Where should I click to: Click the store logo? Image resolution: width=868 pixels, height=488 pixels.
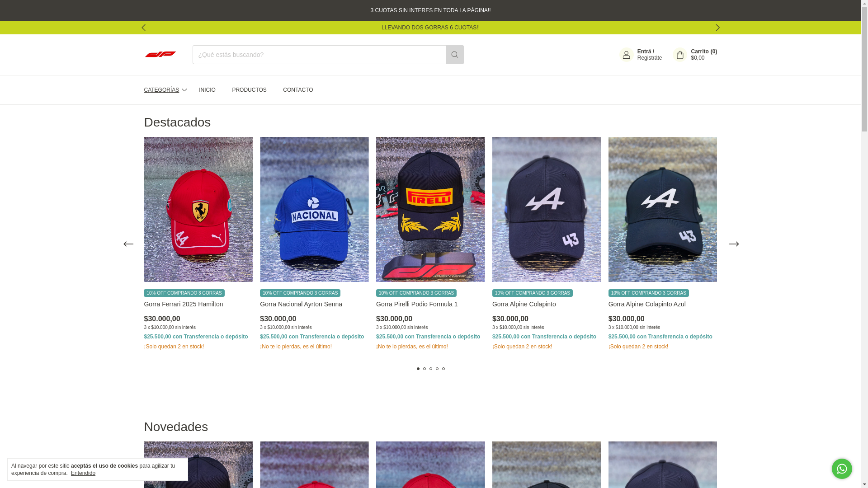pos(160,54)
